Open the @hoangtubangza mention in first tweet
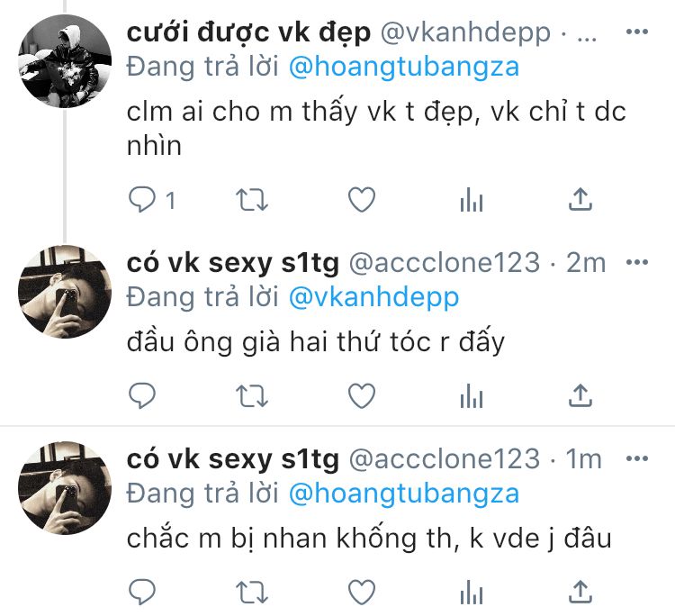 404,68
